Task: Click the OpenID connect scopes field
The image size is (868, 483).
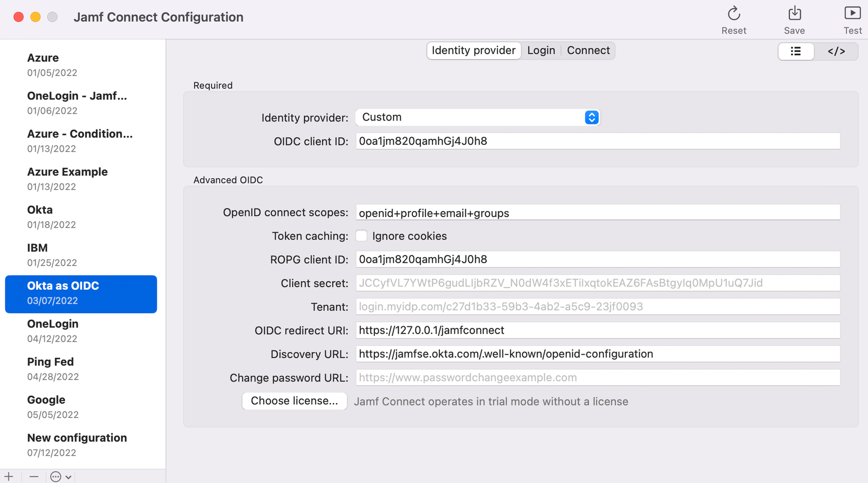Action: coord(598,212)
